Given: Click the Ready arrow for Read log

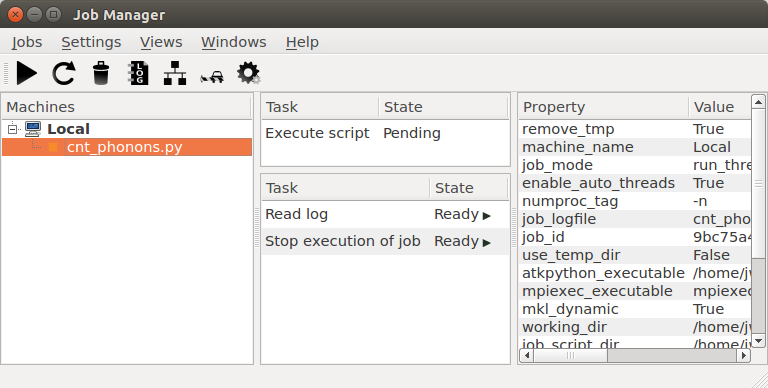Looking at the screenshot, I should (486, 216).
